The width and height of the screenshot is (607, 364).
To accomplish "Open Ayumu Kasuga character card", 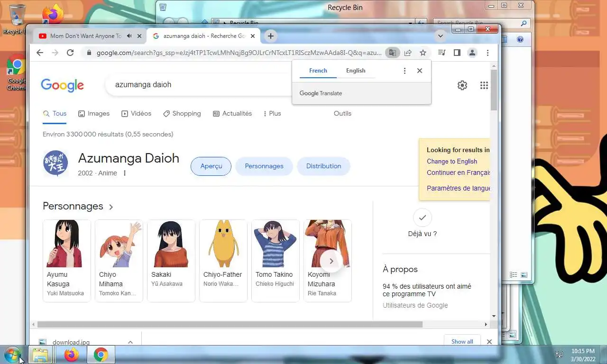I will 67,261.
